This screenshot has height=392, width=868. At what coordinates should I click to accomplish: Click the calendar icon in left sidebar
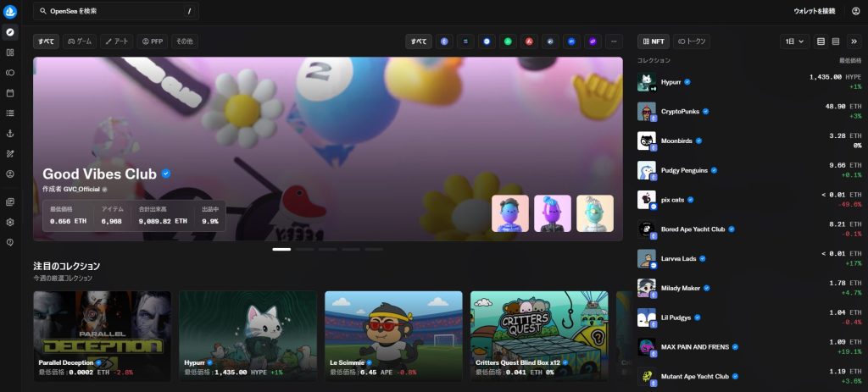10,92
